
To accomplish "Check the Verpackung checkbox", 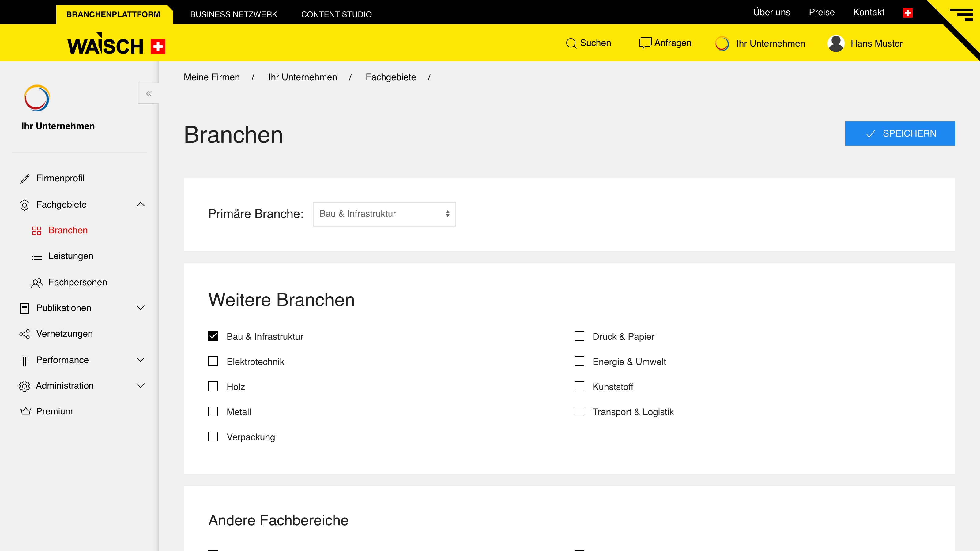I will pos(213,437).
